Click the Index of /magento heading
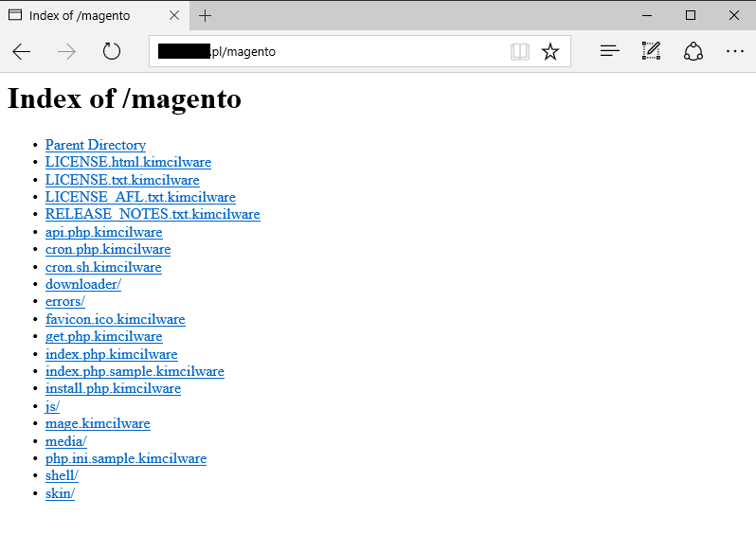This screenshot has height=552, width=756. (x=124, y=99)
